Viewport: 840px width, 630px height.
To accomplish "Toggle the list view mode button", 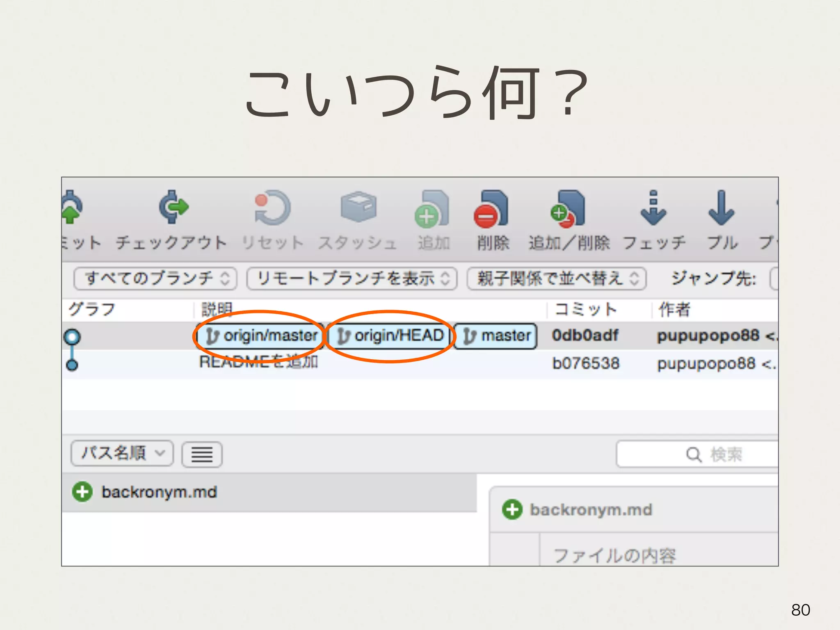I will (202, 454).
